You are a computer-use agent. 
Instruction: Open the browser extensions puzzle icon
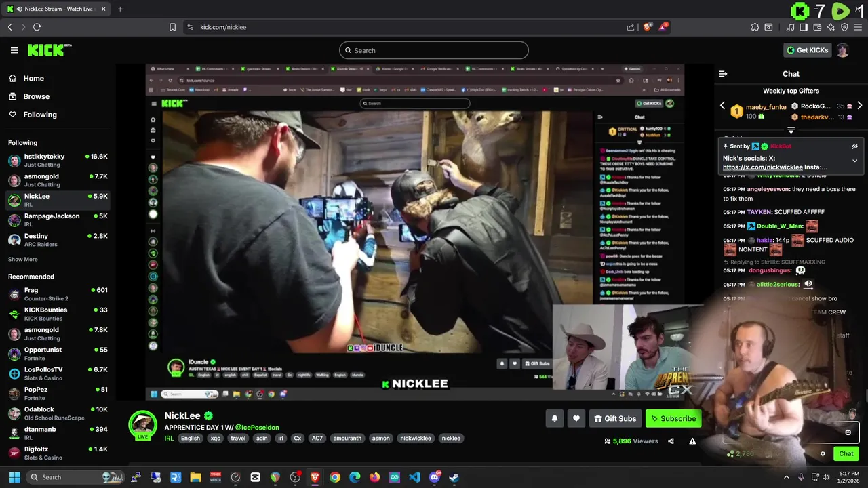pyautogui.click(x=755, y=27)
